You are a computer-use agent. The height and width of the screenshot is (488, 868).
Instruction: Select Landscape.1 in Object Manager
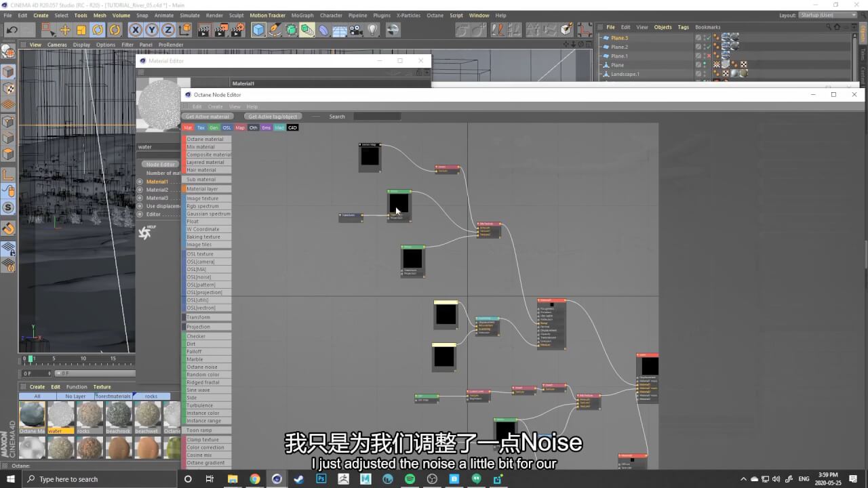(625, 74)
